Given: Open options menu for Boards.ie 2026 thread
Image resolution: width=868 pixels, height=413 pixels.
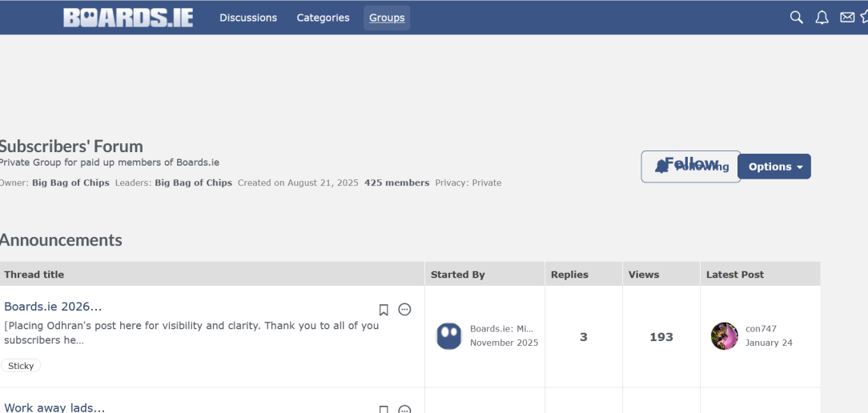Looking at the screenshot, I should click(404, 309).
